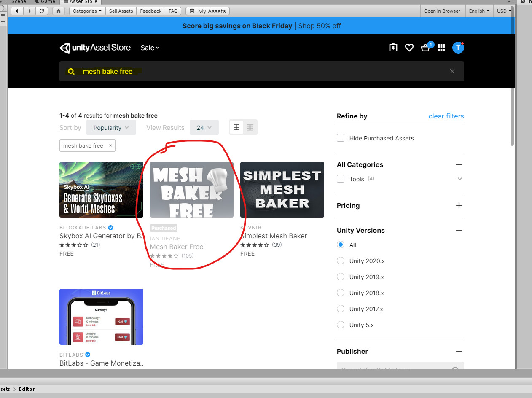Viewport: 532px width, 398px height.
Task: Open the Popularity sort dropdown
Action: (x=111, y=127)
